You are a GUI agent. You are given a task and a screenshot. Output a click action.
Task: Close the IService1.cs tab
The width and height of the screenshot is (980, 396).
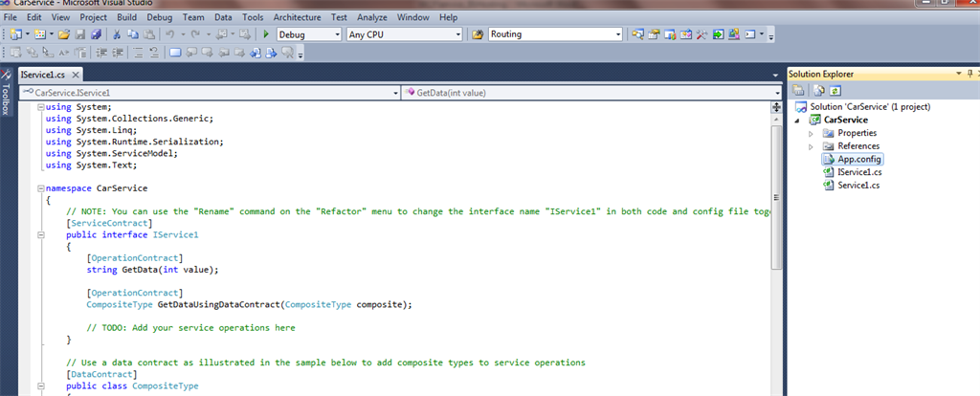75,75
